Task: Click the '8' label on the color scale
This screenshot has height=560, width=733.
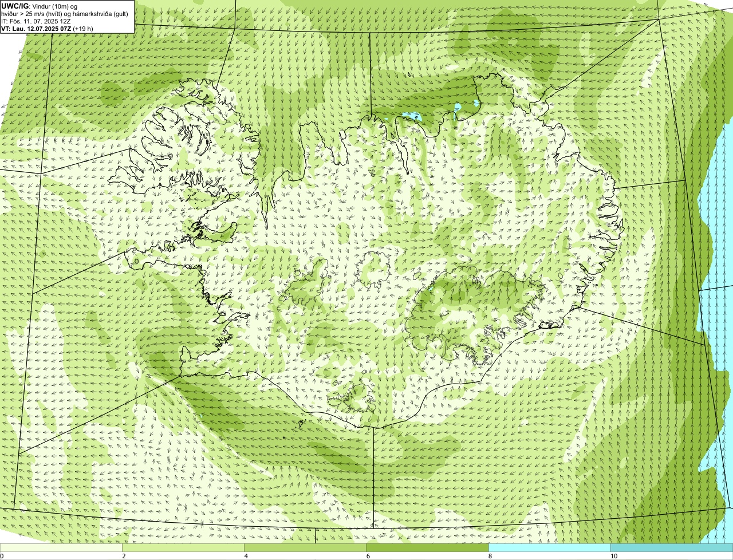Action: [x=490, y=556]
